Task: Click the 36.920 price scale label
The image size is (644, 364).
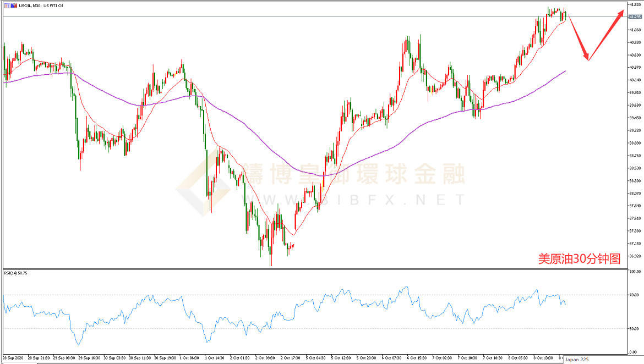Action: (635, 256)
